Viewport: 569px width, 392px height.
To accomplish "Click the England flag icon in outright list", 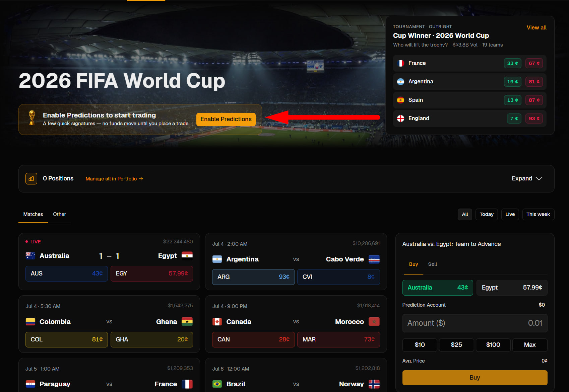I will 400,119.
